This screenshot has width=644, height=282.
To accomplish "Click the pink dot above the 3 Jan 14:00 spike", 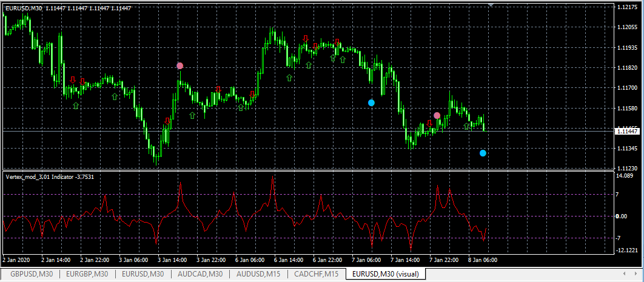I will pyautogui.click(x=179, y=65).
